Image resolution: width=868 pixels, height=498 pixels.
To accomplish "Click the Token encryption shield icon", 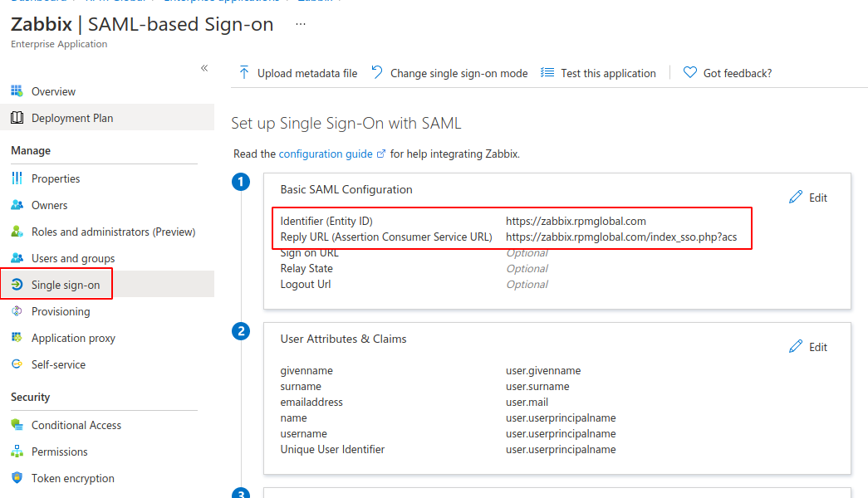I will click(17, 478).
